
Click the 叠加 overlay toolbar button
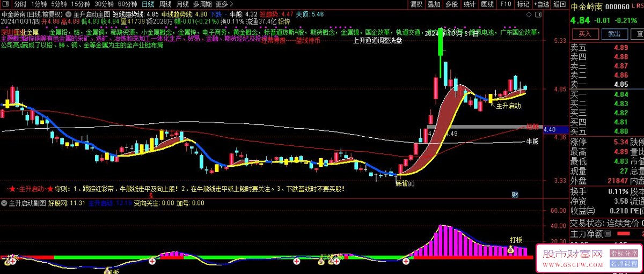[x=434, y=4]
